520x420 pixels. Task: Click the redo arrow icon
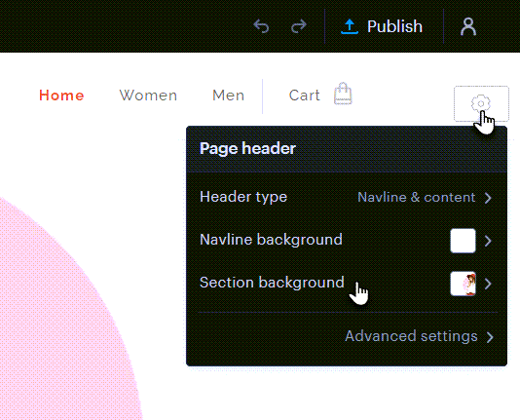pos(299,26)
